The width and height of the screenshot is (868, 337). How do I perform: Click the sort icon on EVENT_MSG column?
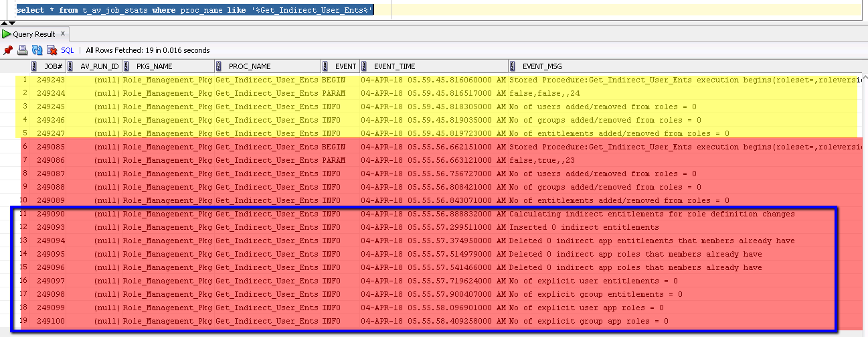coord(513,66)
